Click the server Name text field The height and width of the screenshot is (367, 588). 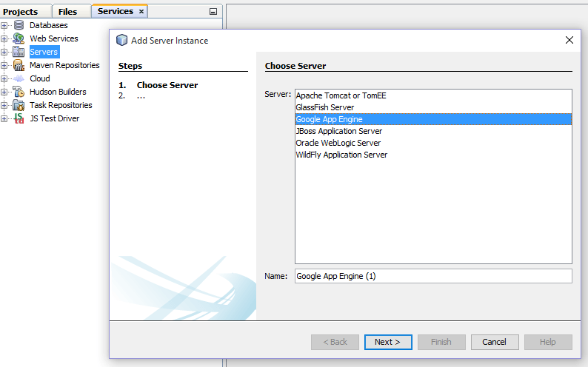(432, 276)
